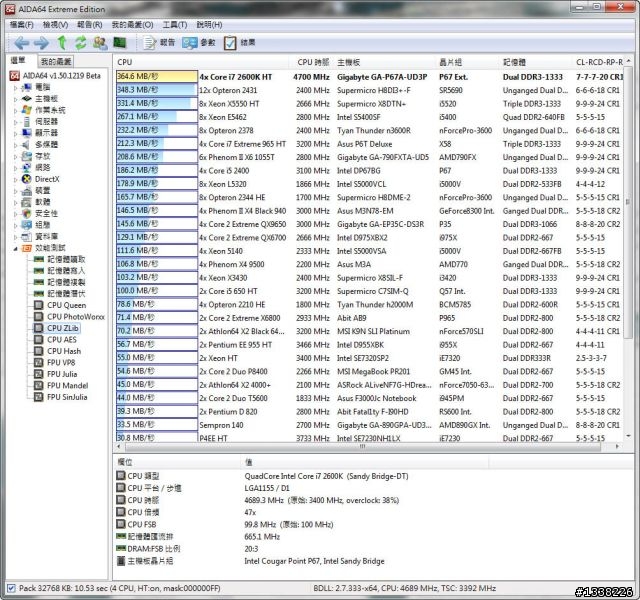Viewport: 640px width, 600px height.
Task: Click the CL-RCD-RP-R column header
Action: pyautogui.click(x=598, y=62)
